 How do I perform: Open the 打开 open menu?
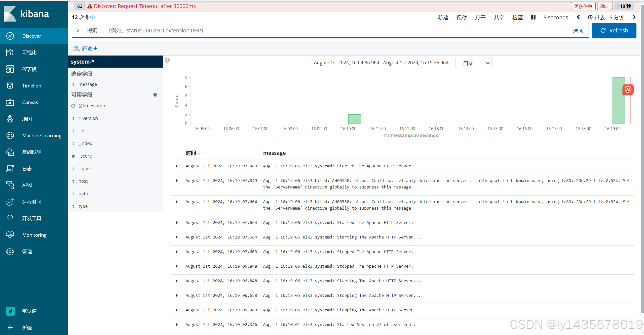[x=480, y=17]
